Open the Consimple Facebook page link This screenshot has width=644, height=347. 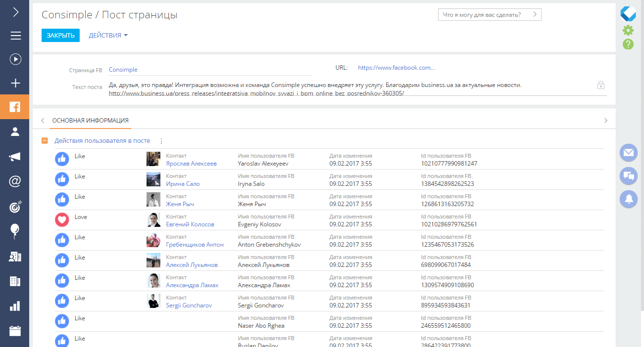[x=123, y=70]
